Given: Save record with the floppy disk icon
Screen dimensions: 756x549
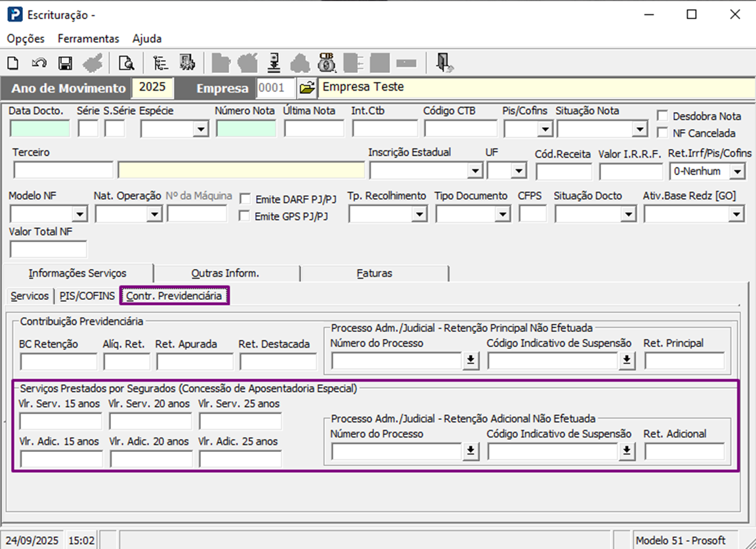Looking at the screenshot, I should 65,63.
